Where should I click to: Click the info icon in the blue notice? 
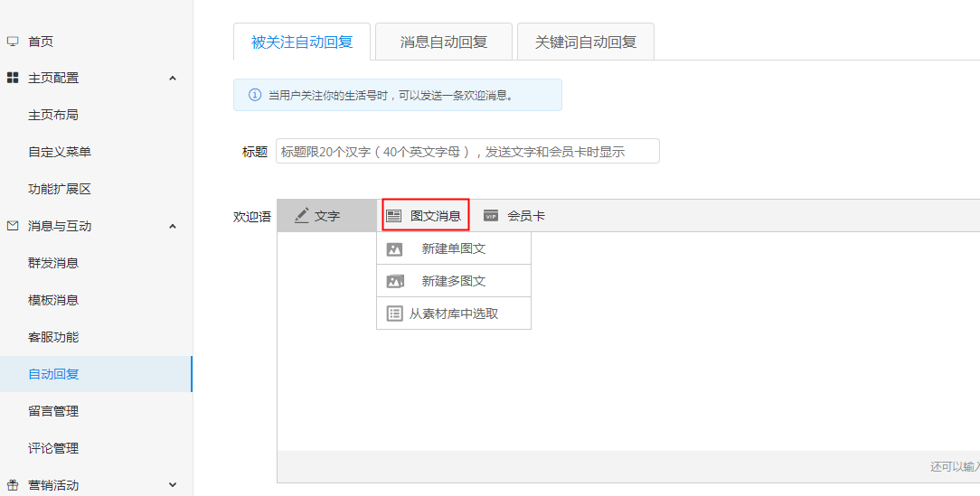[255, 95]
